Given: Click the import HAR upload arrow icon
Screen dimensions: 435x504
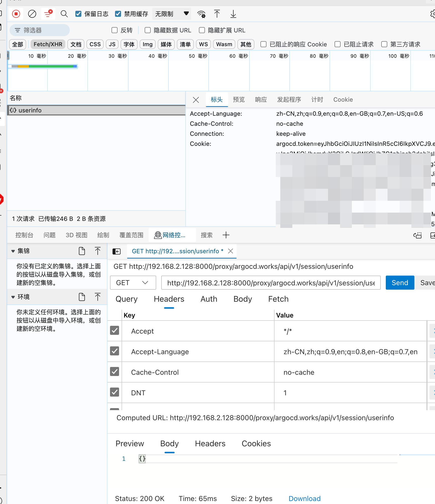Looking at the screenshot, I should 217,14.
